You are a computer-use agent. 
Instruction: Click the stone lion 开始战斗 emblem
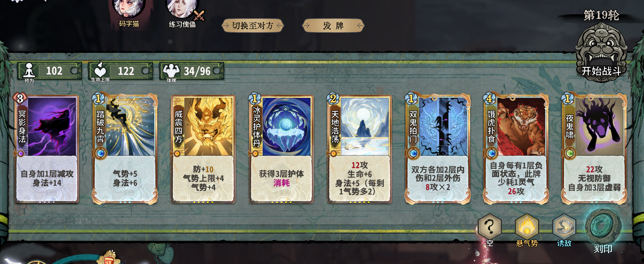601,52
